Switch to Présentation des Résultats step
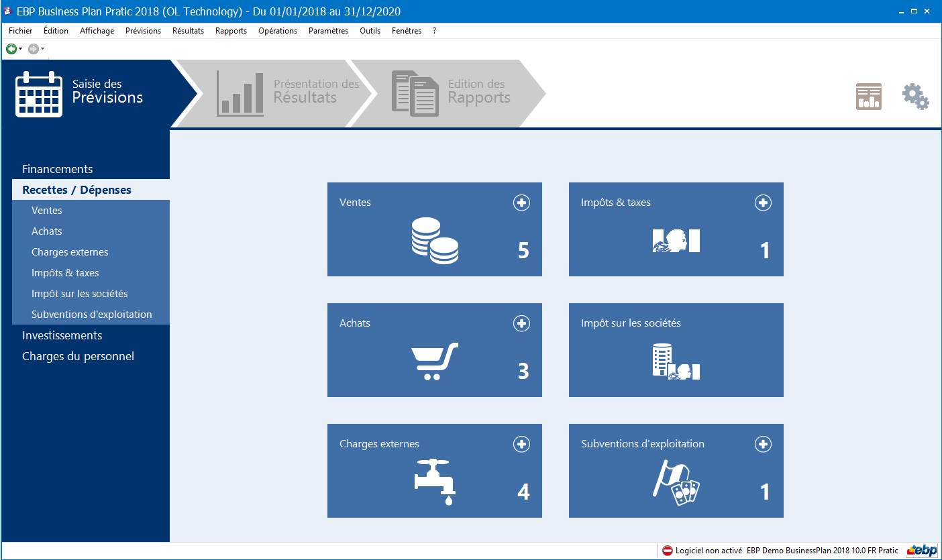Screen dimensions: 942x560 [289, 93]
